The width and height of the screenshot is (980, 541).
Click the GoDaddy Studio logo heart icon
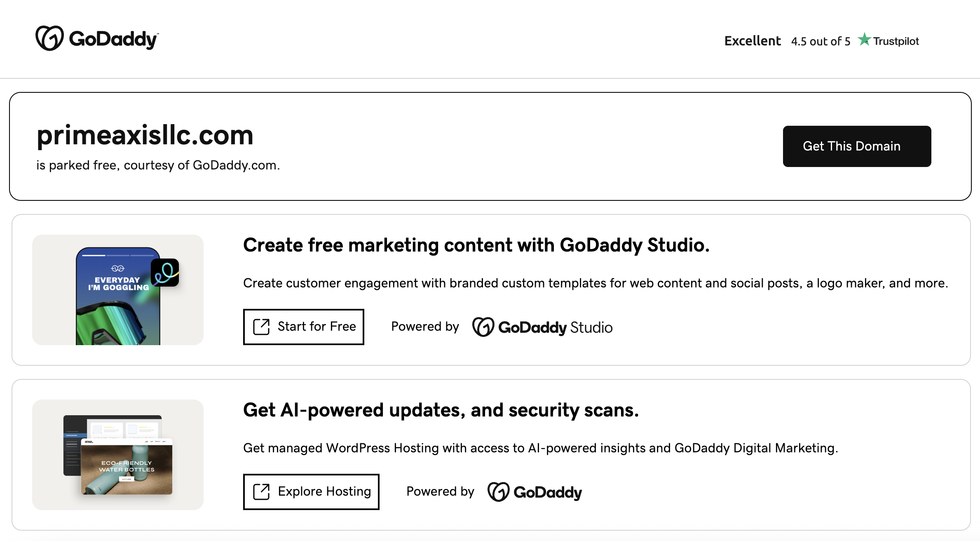(x=483, y=327)
